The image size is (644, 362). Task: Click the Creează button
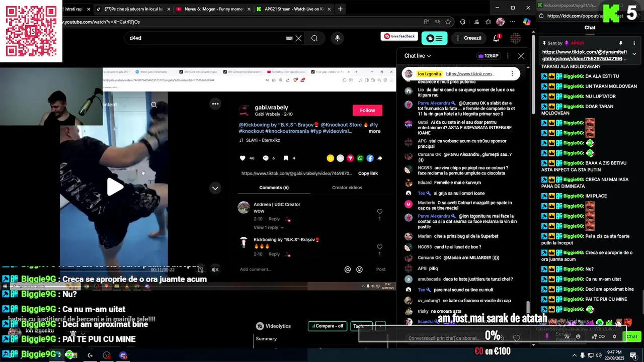(468, 38)
